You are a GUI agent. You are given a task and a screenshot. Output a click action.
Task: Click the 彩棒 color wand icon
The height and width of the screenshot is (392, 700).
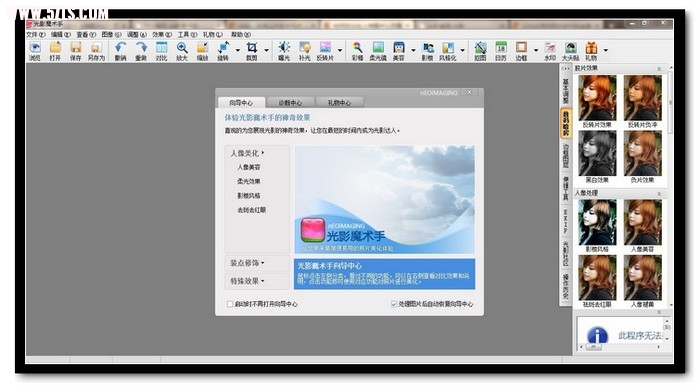click(358, 47)
